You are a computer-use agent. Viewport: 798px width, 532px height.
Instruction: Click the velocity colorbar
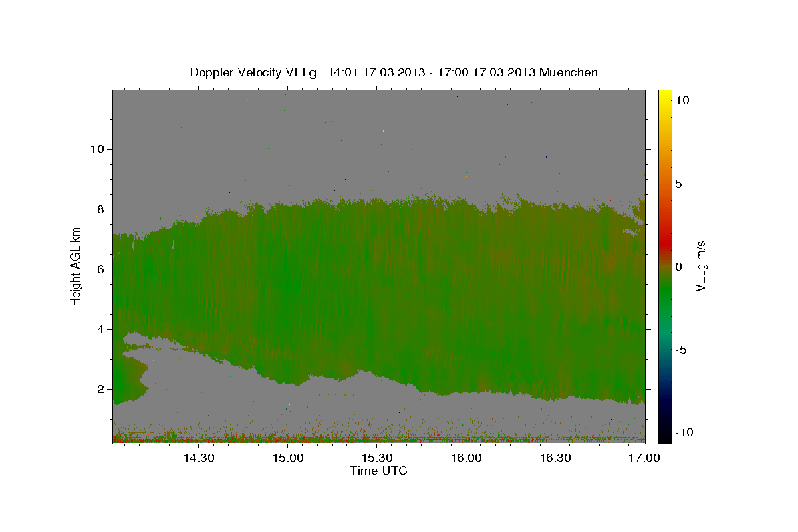[x=664, y=266]
